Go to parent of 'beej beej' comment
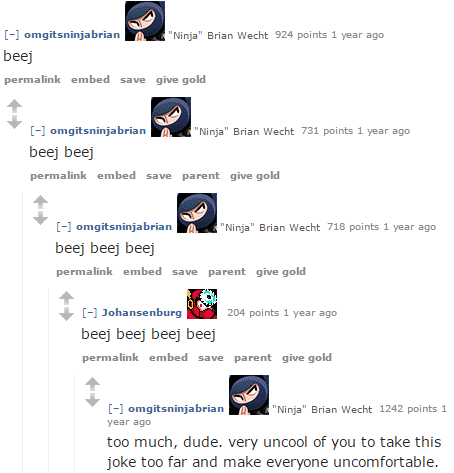The width and height of the screenshot is (454, 473). tap(201, 176)
